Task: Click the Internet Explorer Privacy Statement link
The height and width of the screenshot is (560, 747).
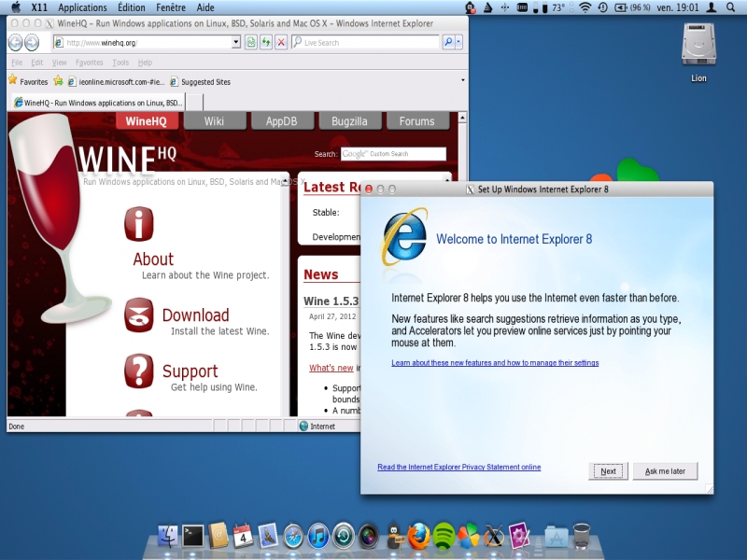Action: (458, 467)
